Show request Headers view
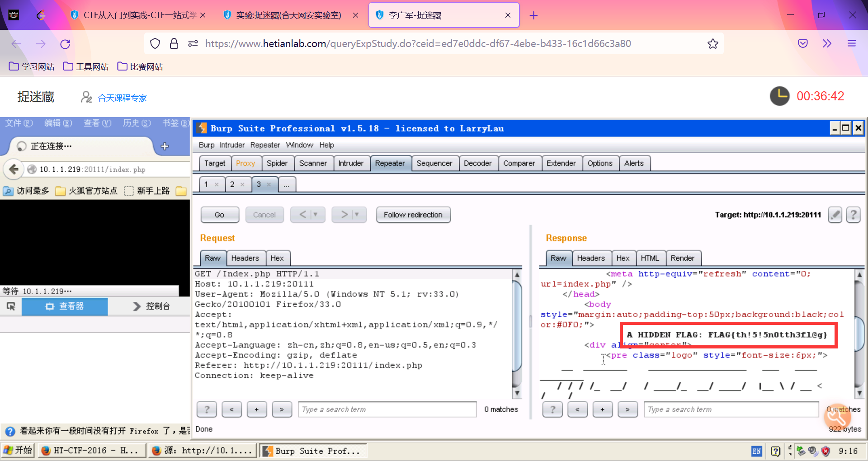This screenshot has height=461, width=868. (245, 258)
